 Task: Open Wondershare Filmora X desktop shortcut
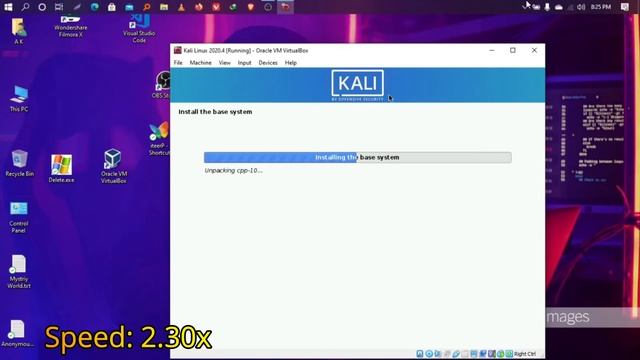point(71,27)
